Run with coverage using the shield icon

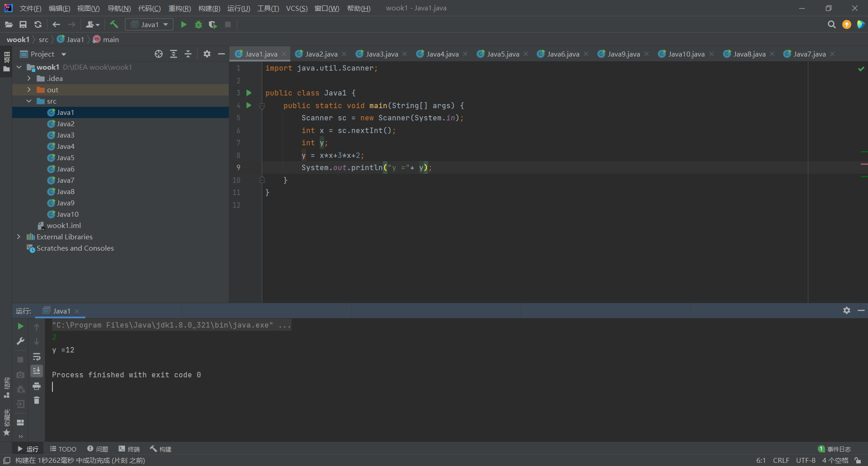tap(212, 24)
